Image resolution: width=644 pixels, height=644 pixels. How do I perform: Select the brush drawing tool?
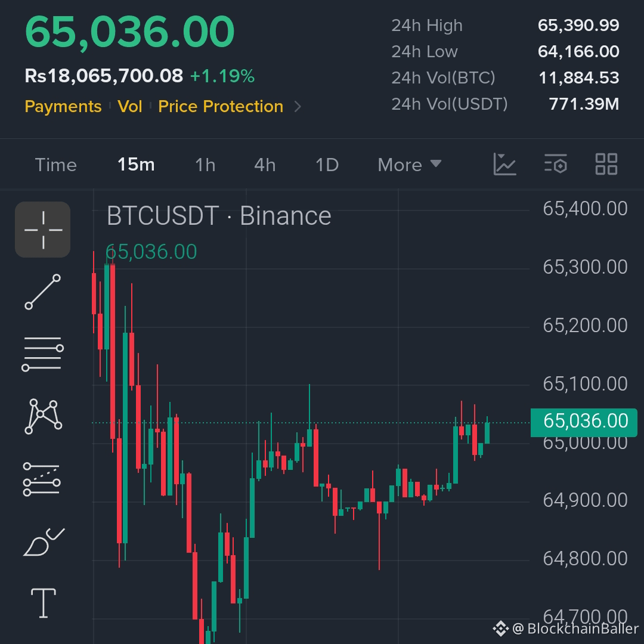click(x=44, y=542)
